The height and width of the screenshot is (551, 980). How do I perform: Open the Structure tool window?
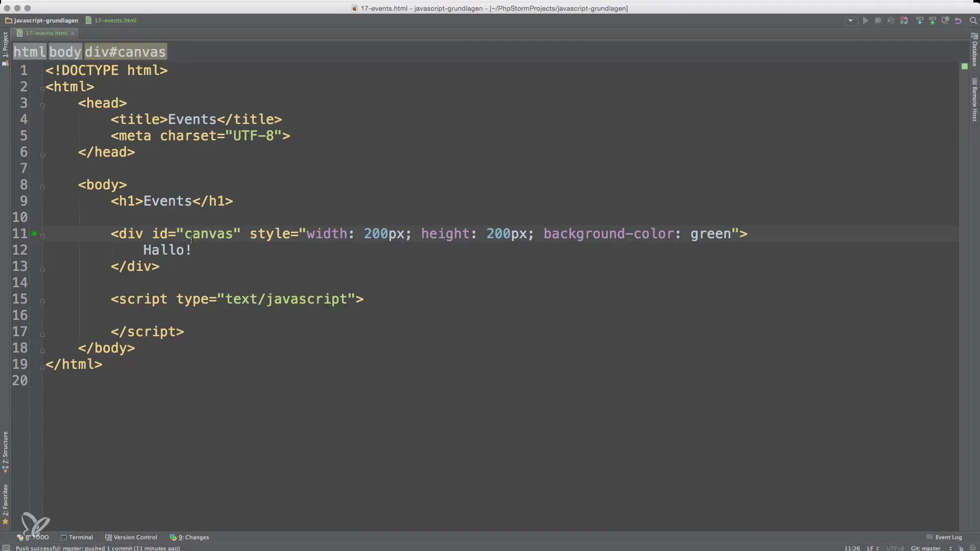[5, 452]
